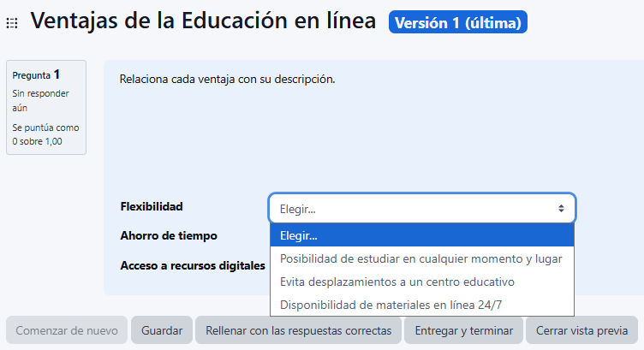This screenshot has height=350, width=644.
Task: Submit with "Entregar y terminar"
Action: [463, 330]
